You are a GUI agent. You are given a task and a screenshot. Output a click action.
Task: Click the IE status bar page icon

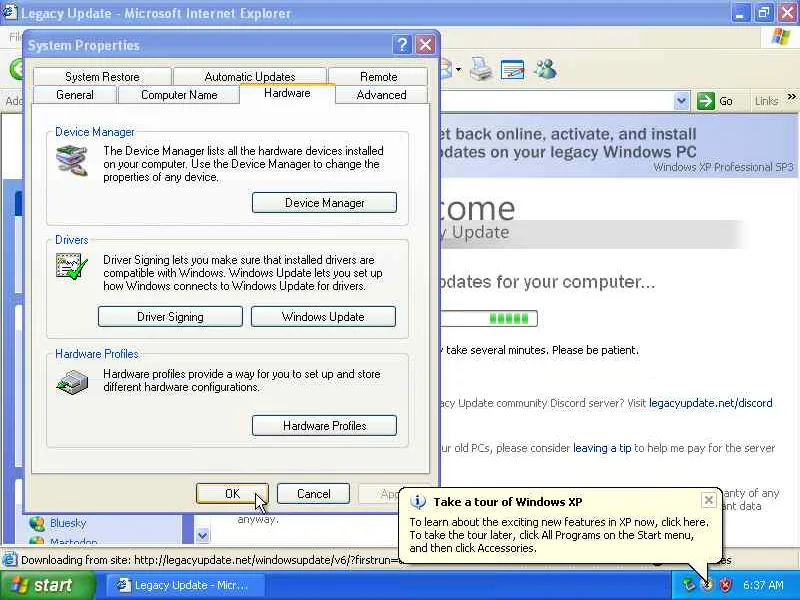tap(9, 560)
